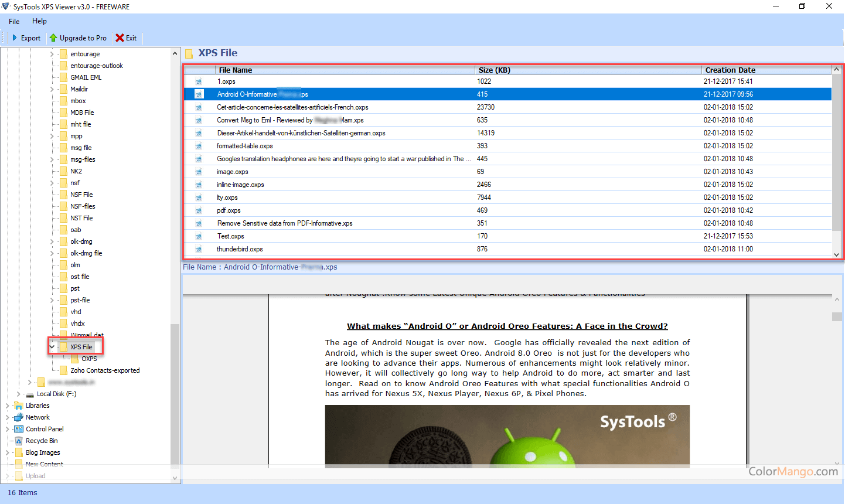Select the Control Panel icon in tree

(x=19, y=429)
